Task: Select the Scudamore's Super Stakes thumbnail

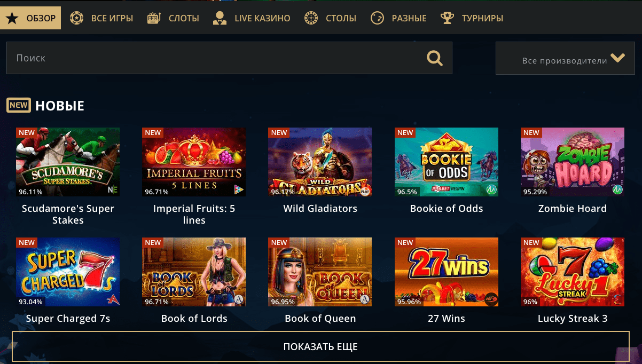Action: tap(68, 162)
